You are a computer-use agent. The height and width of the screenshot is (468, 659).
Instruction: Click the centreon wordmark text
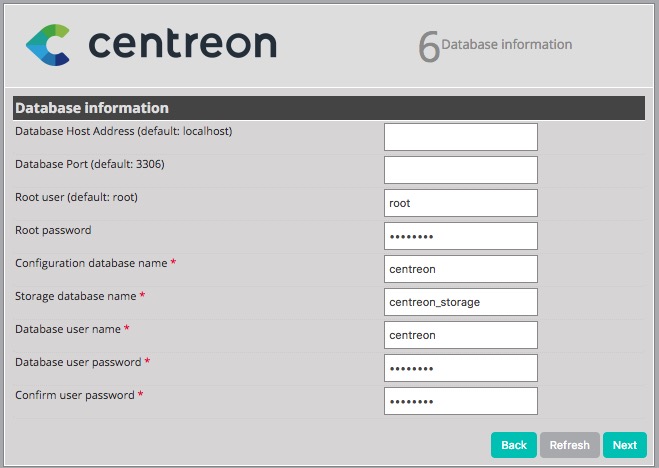[x=182, y=45]
